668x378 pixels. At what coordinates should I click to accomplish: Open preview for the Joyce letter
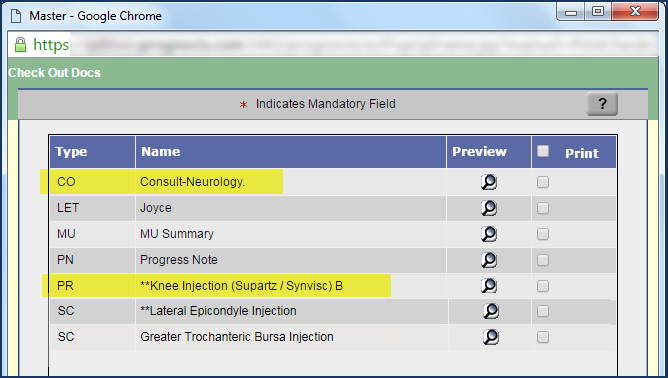pyautogui.click(x=489, y=208)
